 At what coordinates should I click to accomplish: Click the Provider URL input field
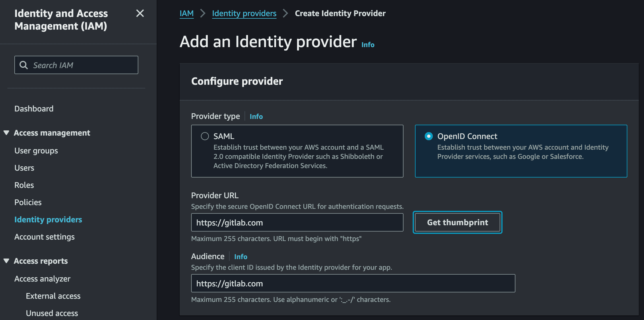click(x=297, y=222)
